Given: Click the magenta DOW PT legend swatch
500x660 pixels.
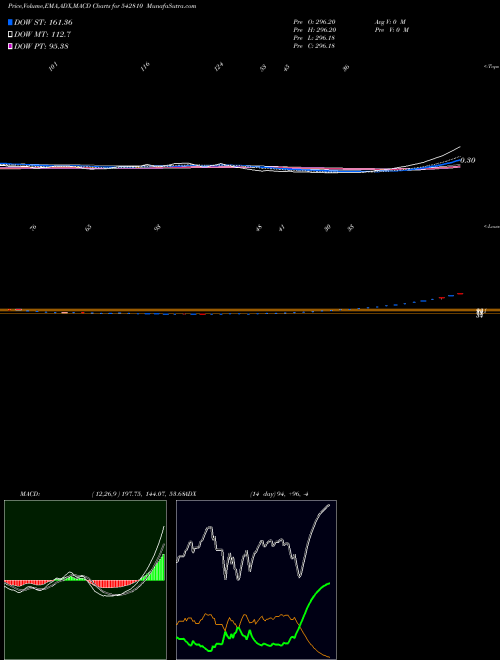Looking at the screenshot, I should click(x=10, y=46).
